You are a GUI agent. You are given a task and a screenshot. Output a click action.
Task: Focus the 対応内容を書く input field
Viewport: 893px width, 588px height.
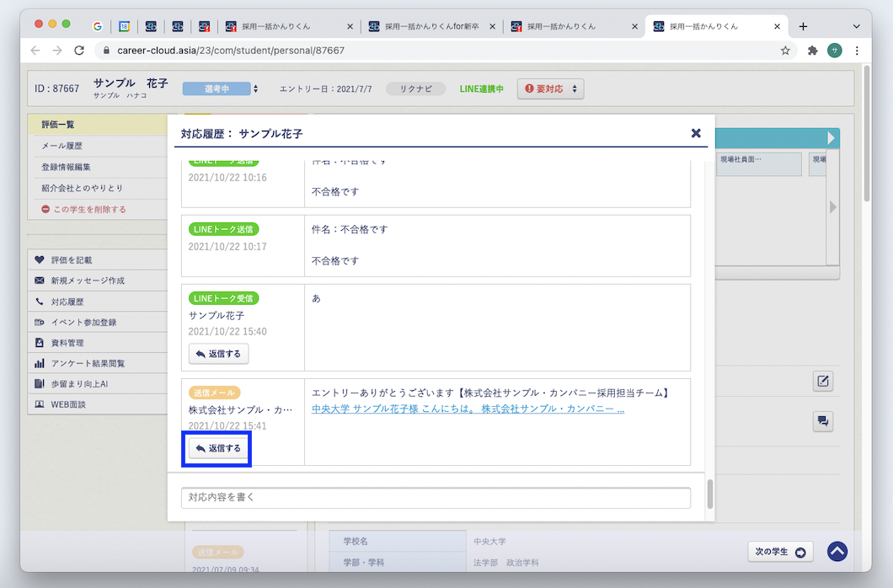pos(436,498)
